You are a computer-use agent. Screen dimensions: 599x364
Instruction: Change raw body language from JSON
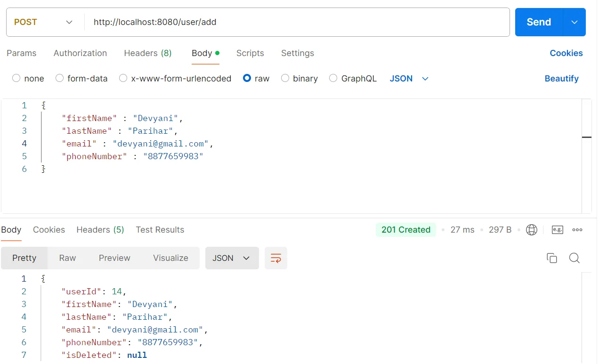pyautogui.click(x=409, y=79)
